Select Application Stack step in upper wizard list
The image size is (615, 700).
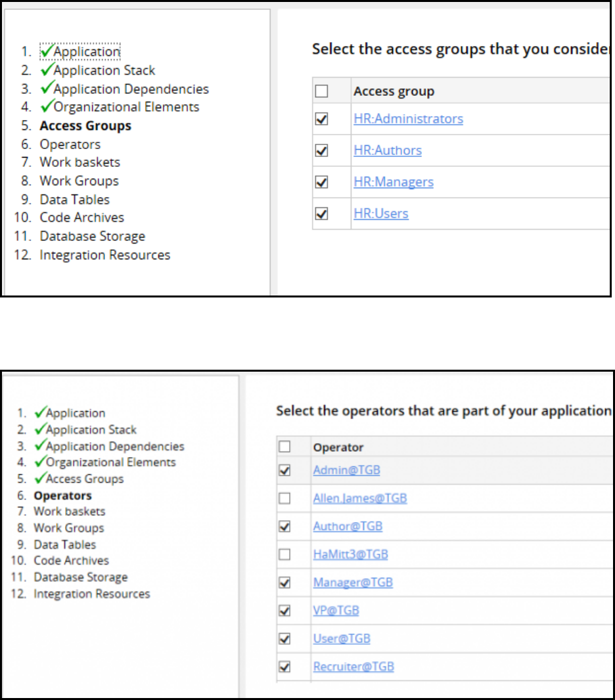tap(104, 70)
